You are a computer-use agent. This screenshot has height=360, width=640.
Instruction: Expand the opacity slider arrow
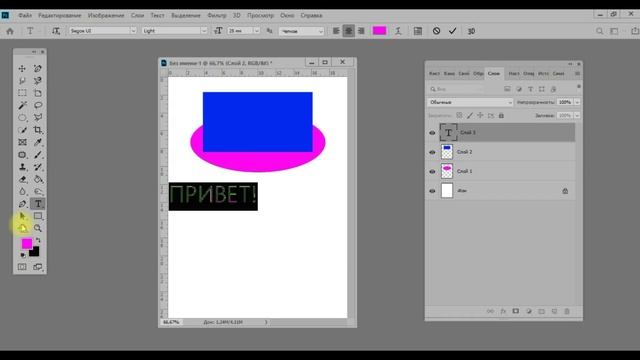point(577,102)
